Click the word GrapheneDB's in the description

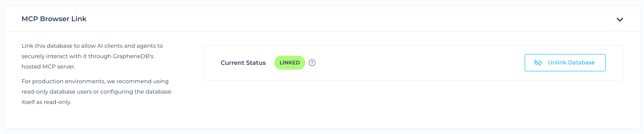tap(133, 56)
